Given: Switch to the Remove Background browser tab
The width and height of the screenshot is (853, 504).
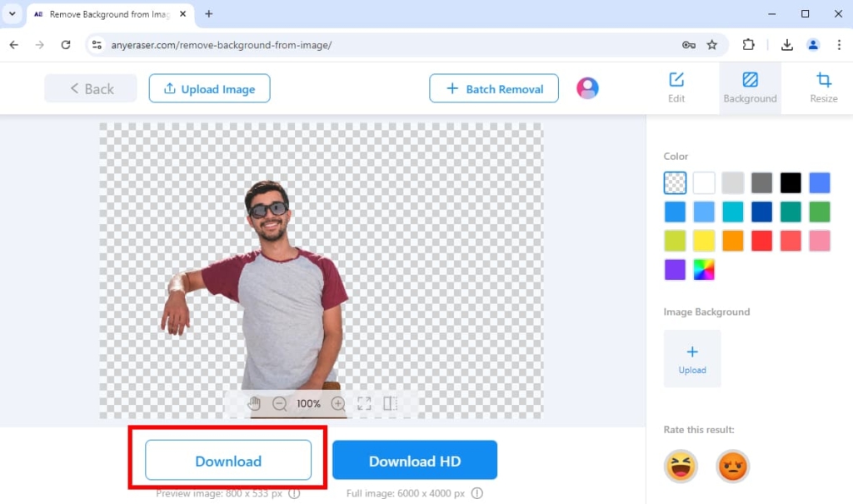Looking at the screenshot, I should [108, 14].
